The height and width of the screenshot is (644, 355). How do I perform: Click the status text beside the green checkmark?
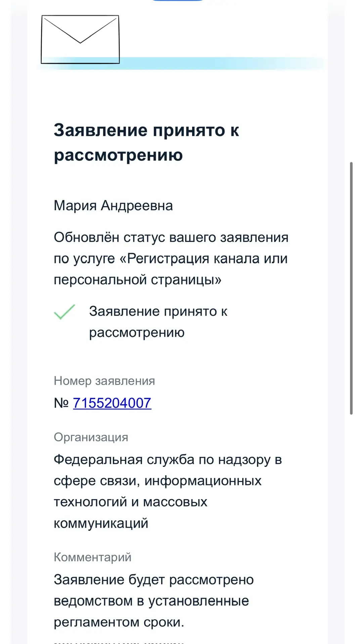(158, 322)
